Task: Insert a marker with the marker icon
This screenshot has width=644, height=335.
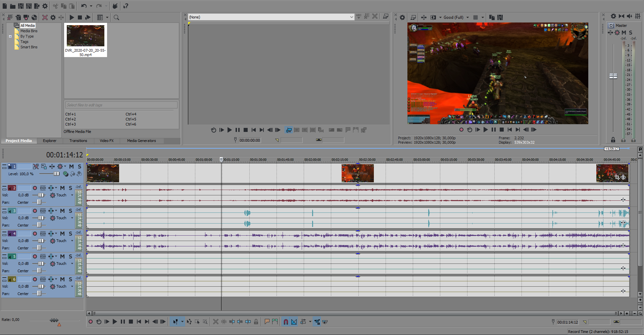Action: pyautogui.click(x=267, y=322)
